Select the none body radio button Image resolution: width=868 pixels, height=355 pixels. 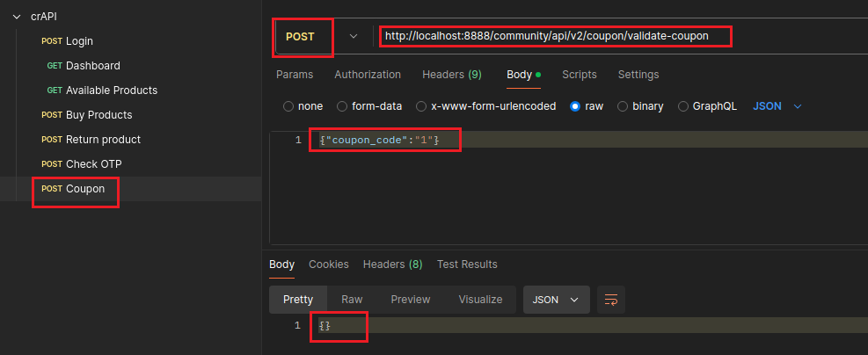288,106
